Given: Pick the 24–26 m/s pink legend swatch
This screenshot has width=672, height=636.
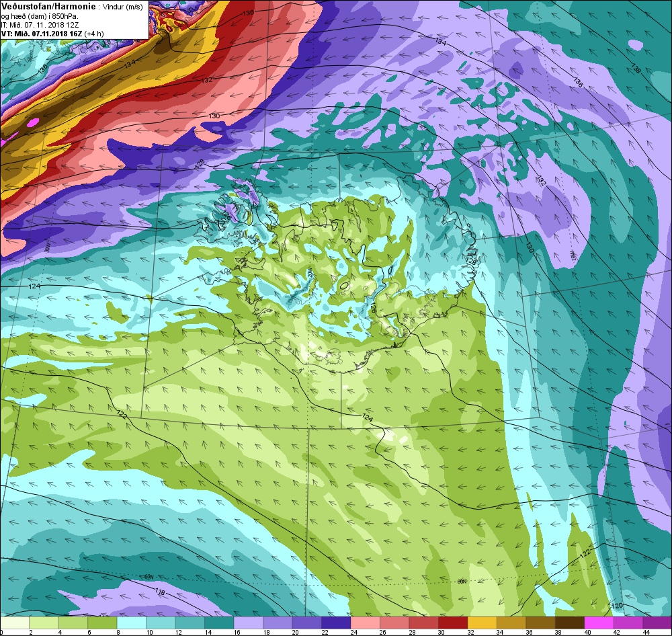Looking at the screenshot, I should [365, 623].
